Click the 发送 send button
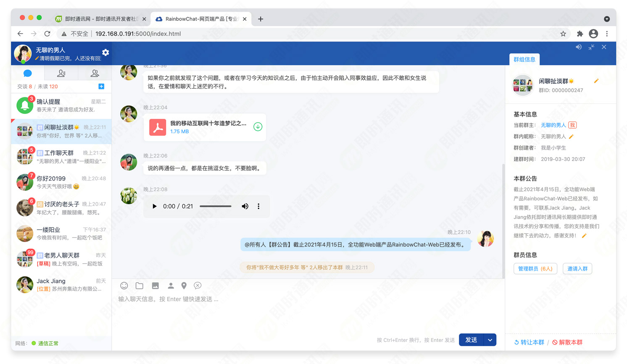The height and width of the screenshot is (364, 627). point(471,340)
